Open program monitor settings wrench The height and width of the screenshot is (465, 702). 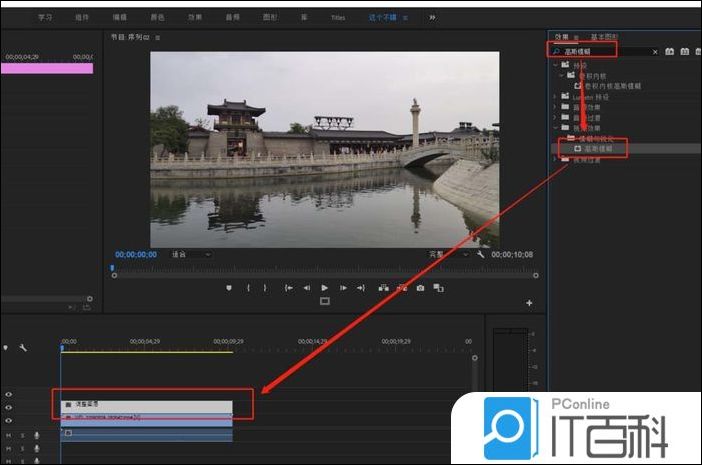[481, 254]
